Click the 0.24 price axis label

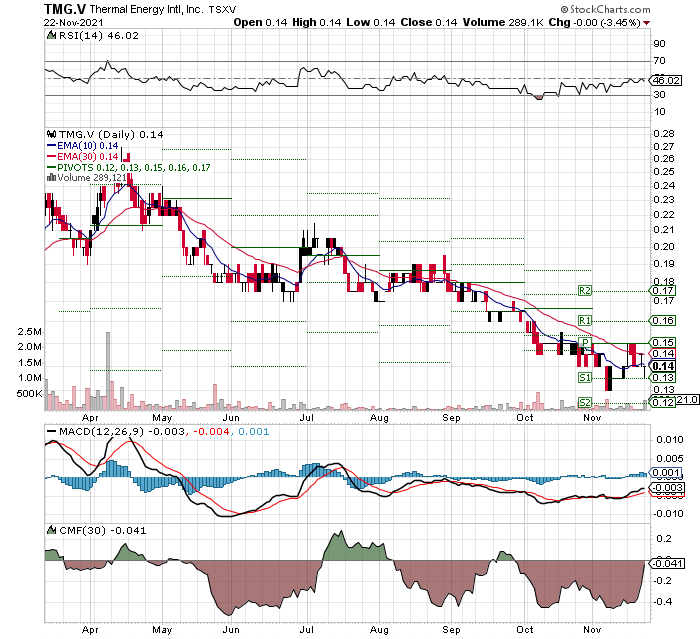click(664, 185)
